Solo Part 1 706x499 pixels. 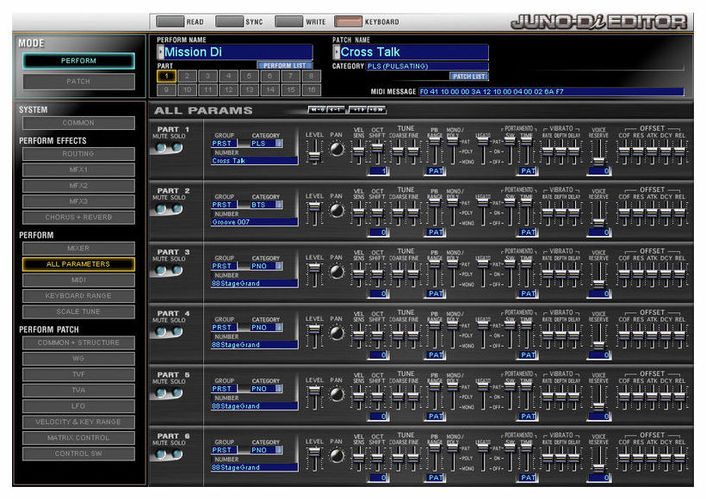pyautogui.click(x=177, y=147)
